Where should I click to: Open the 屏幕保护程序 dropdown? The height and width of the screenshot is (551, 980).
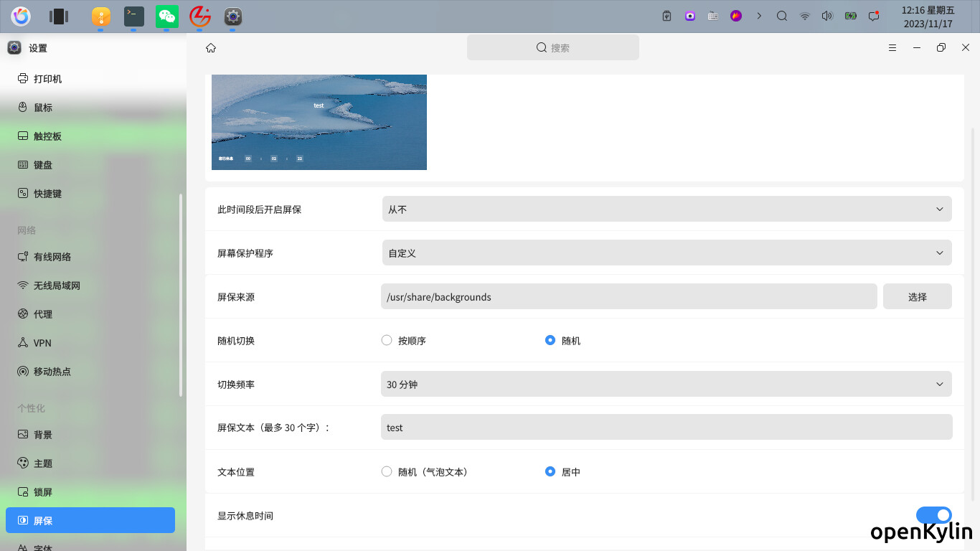tap(666, 253)
